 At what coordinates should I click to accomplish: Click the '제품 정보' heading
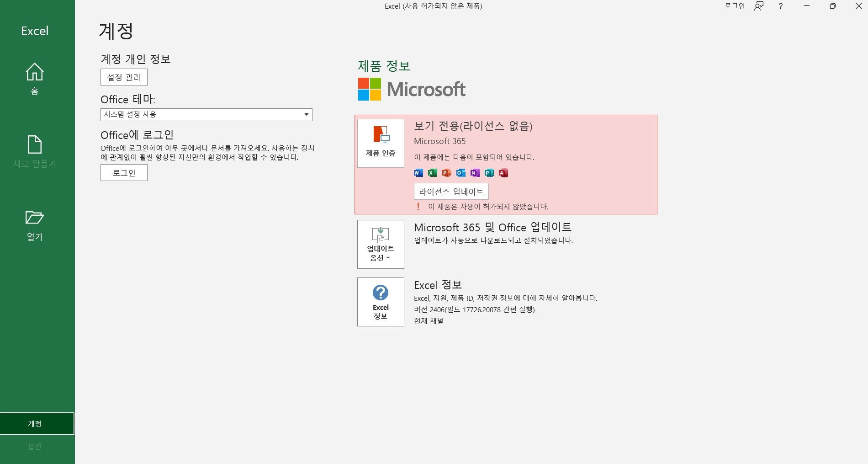click(384, 66)
